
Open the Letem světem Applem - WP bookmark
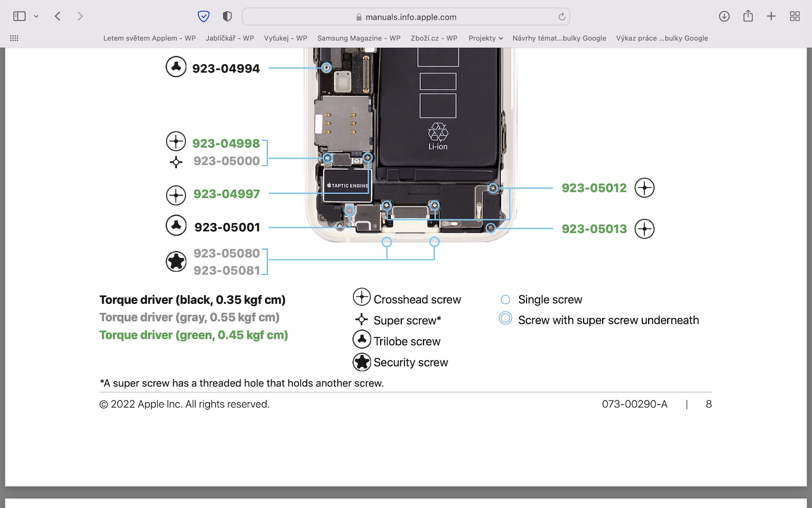coord(150,38)
